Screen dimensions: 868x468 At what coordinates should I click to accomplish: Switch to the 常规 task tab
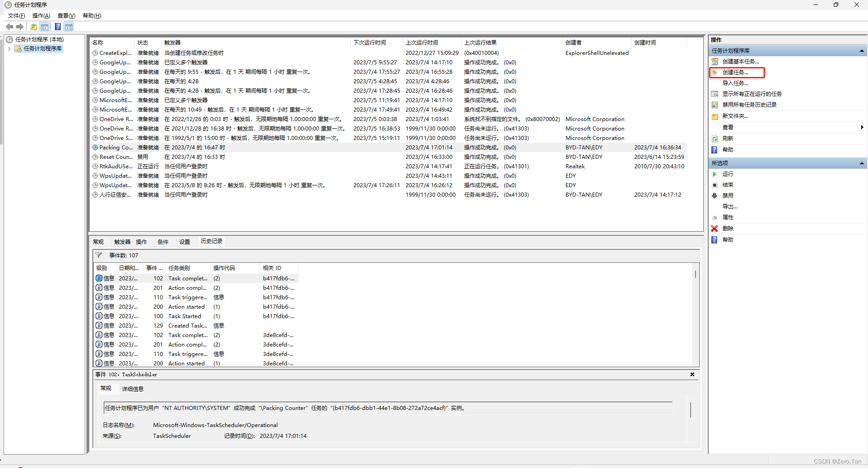click(x=98, y=242)
